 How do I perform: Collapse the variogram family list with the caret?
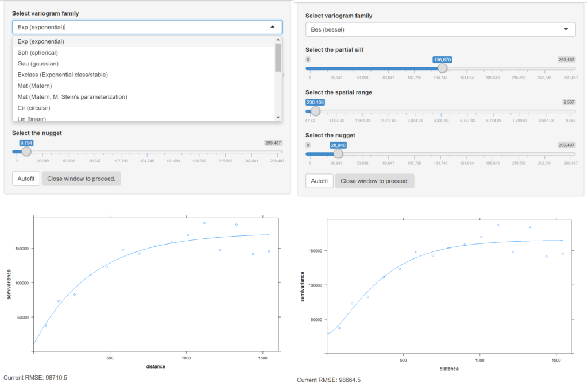tap(272, 26)
